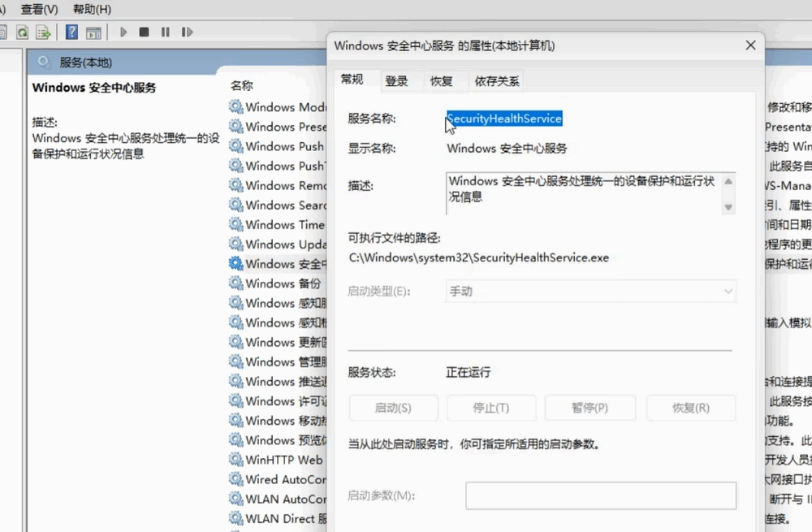The height and width of the screenshot is (532, 812).
Task: Click the 停止(T) button
Action: coord(491,409)
